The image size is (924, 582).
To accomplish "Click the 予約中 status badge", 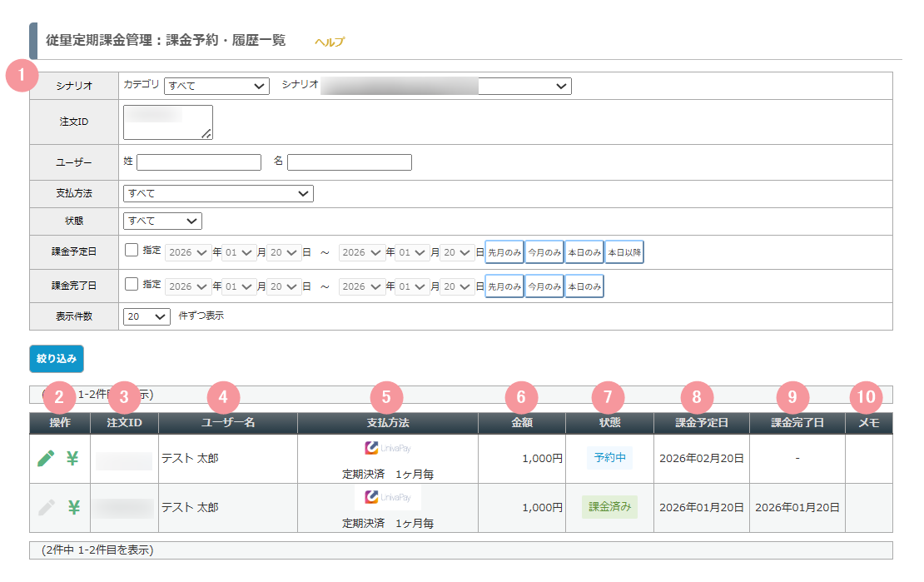I will [609, 458].
